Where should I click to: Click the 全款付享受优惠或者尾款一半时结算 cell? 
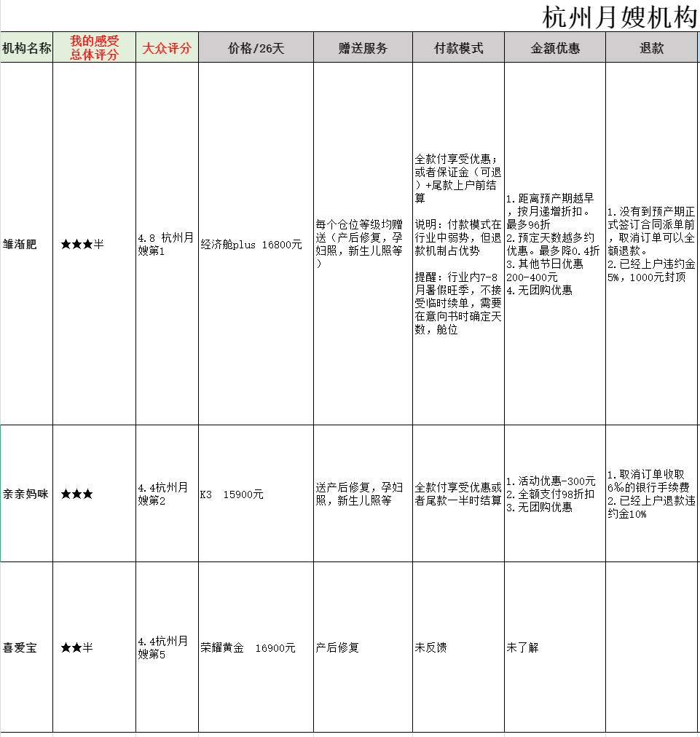pos(458,494)
